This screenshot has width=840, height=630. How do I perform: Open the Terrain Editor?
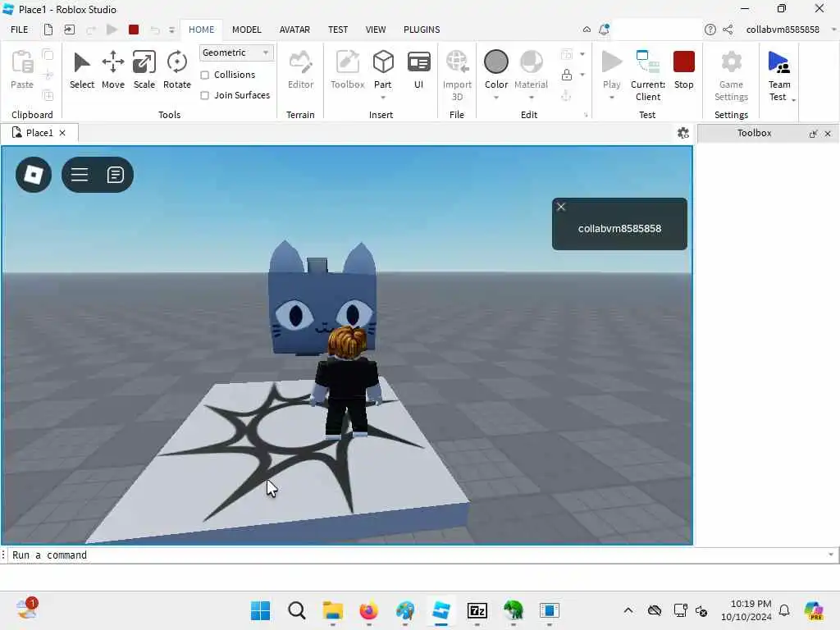[x=300, y=70]
